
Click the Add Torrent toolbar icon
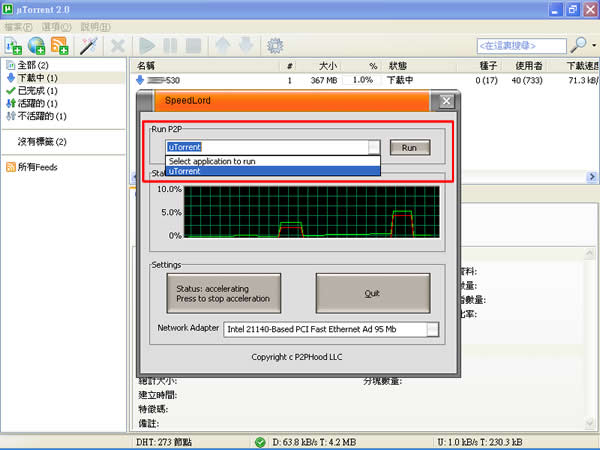pyautogui.click(x=13, y=46)
